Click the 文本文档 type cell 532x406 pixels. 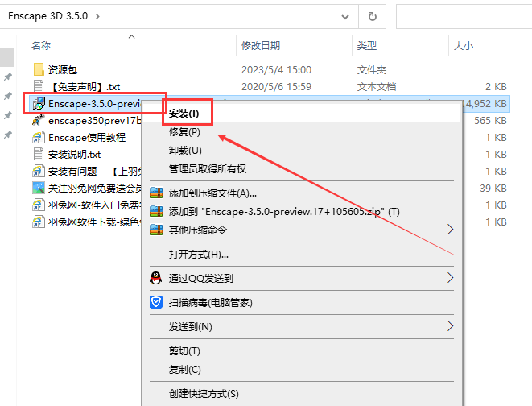click(x=377, y=86)
